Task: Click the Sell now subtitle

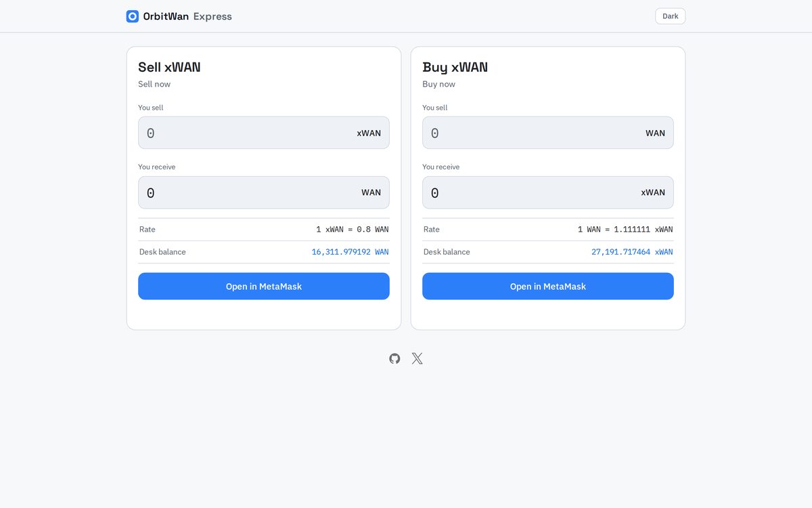Action: (x=154, y=84)
